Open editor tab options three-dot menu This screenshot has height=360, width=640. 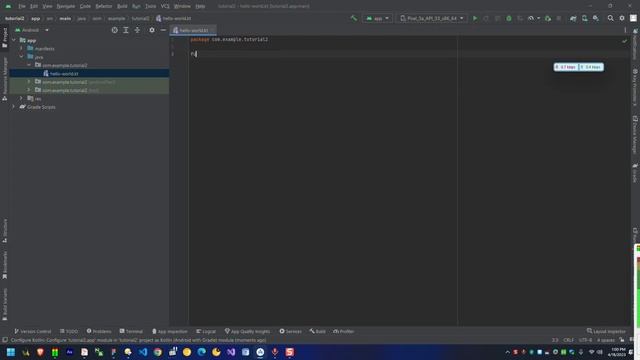(625, 30)
